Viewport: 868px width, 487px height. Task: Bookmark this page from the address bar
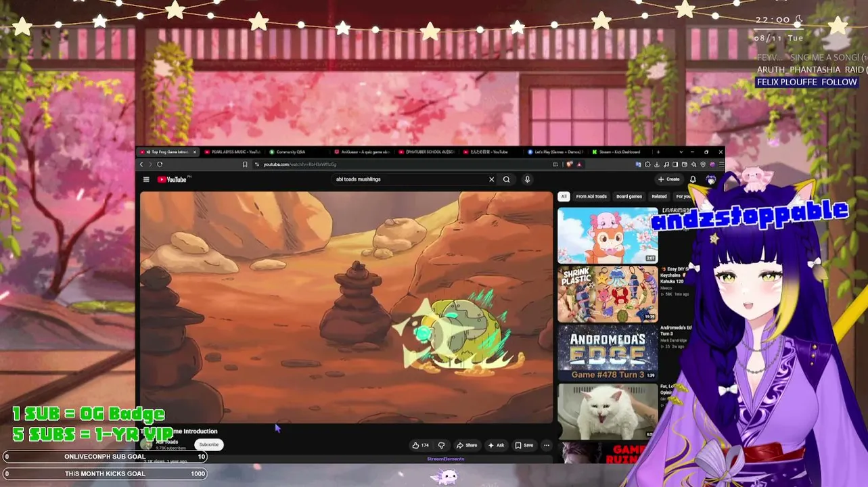point(245,164)
